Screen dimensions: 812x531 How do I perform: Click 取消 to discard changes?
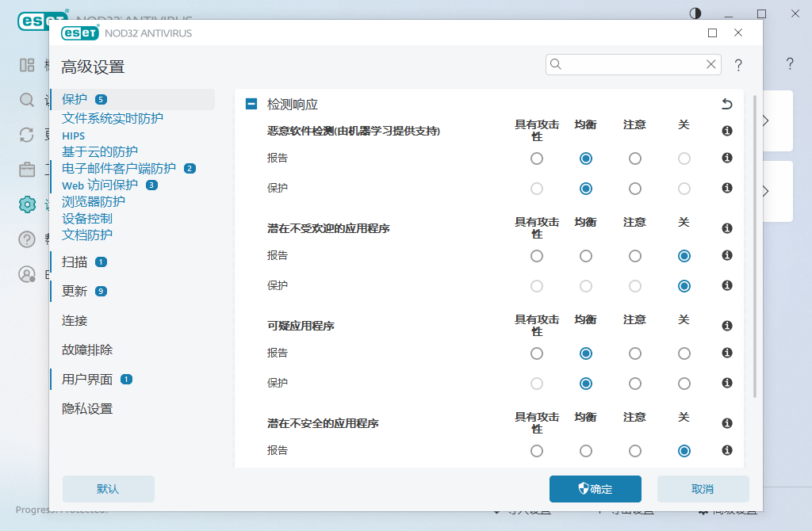703,489
